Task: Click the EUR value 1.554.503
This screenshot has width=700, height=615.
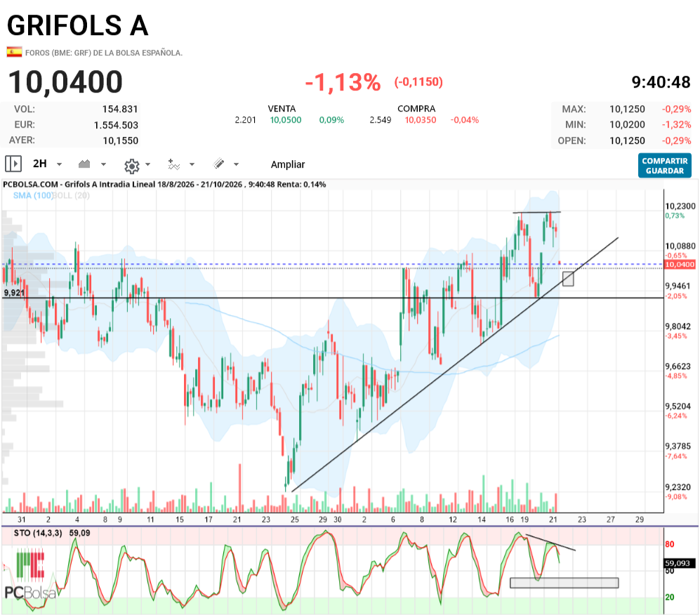Action: (x=116, y=125)
